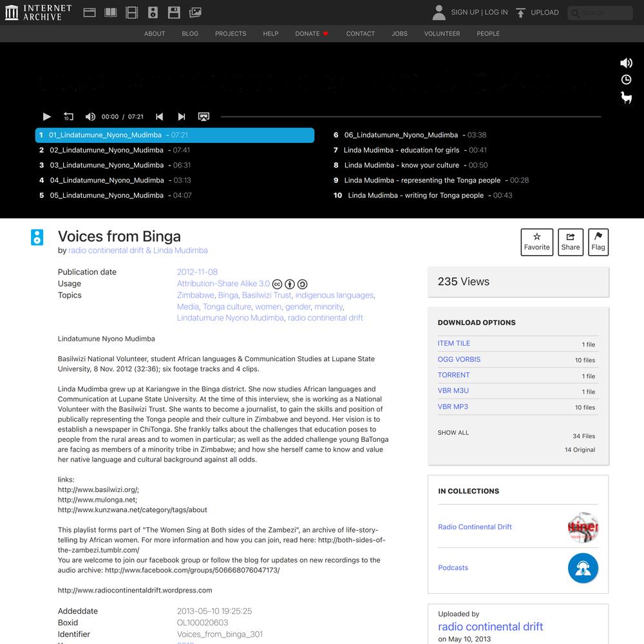Focus the search input field
Viewport: 644px width, 644px height.
(600, 13)
